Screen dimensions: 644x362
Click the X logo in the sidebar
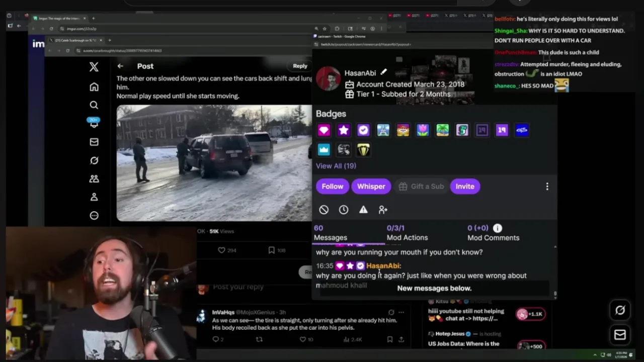[94, 66]
